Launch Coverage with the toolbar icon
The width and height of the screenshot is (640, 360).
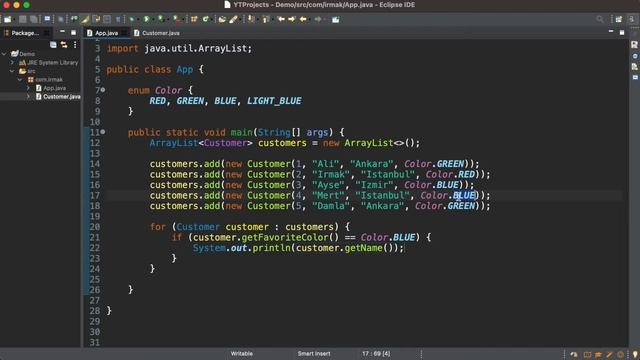[161, 19]
